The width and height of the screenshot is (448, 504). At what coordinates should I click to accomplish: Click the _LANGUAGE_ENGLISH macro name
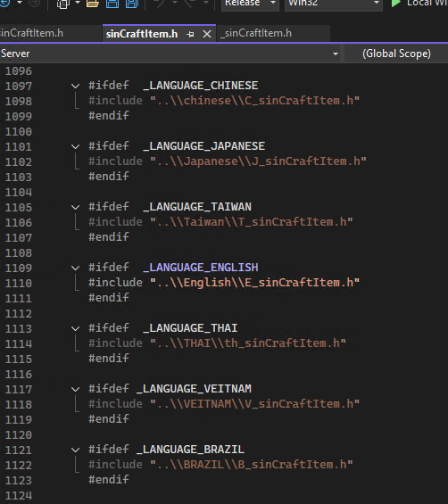point(201,268)
